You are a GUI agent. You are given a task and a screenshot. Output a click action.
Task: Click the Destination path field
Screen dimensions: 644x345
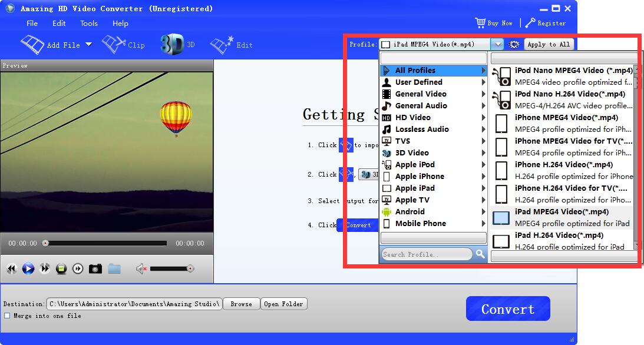click(134, 304)
